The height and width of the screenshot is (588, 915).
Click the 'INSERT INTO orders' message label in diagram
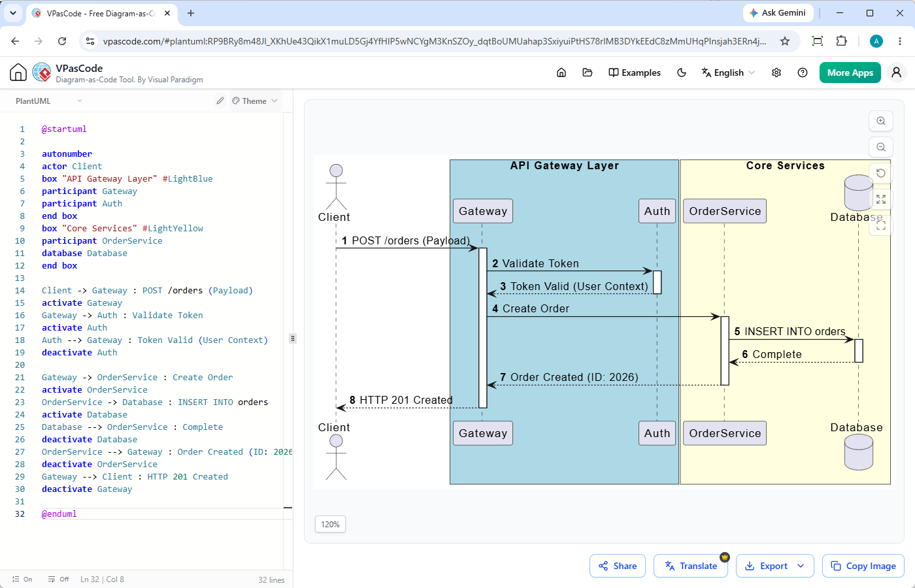click(x=795, y=331)
